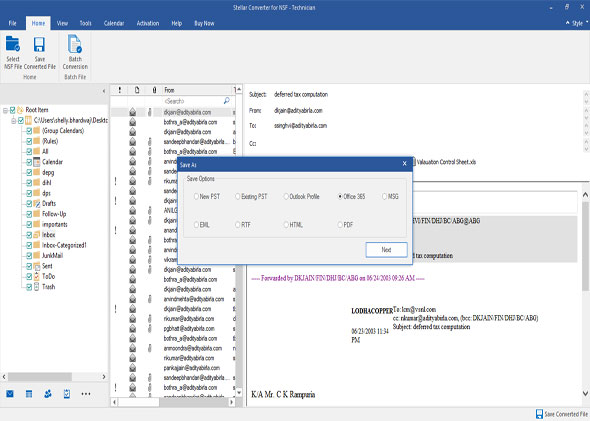This screenshot has width=590, height=421.
Task: Toggle the Follow-Up folder checkbox
Action: point(29,214)
